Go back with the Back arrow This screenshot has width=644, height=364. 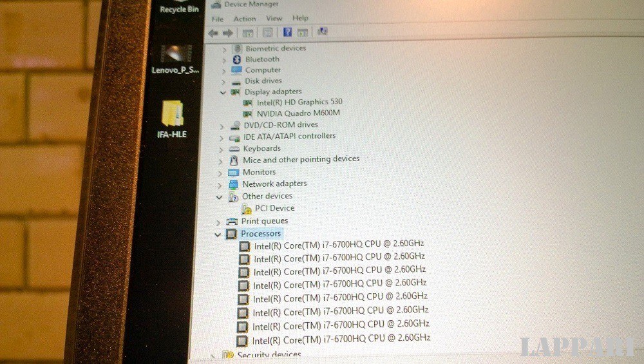point(213,34)
